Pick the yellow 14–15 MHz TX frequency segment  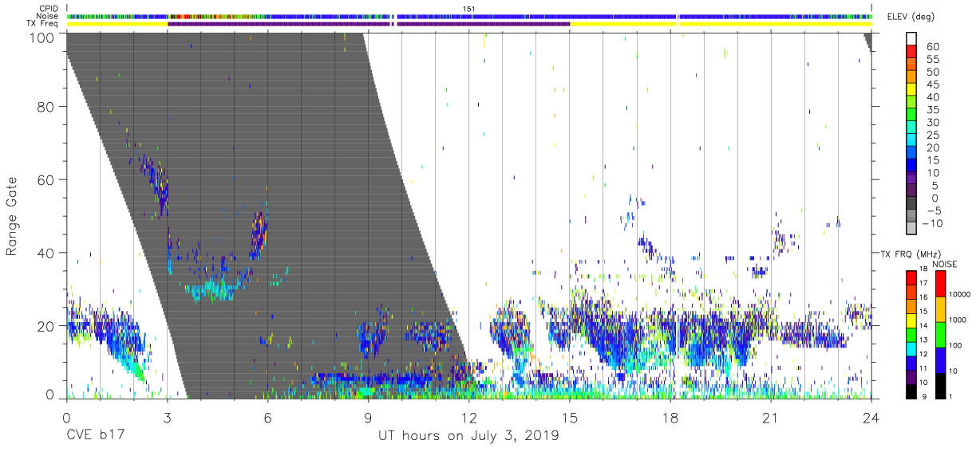911,320
